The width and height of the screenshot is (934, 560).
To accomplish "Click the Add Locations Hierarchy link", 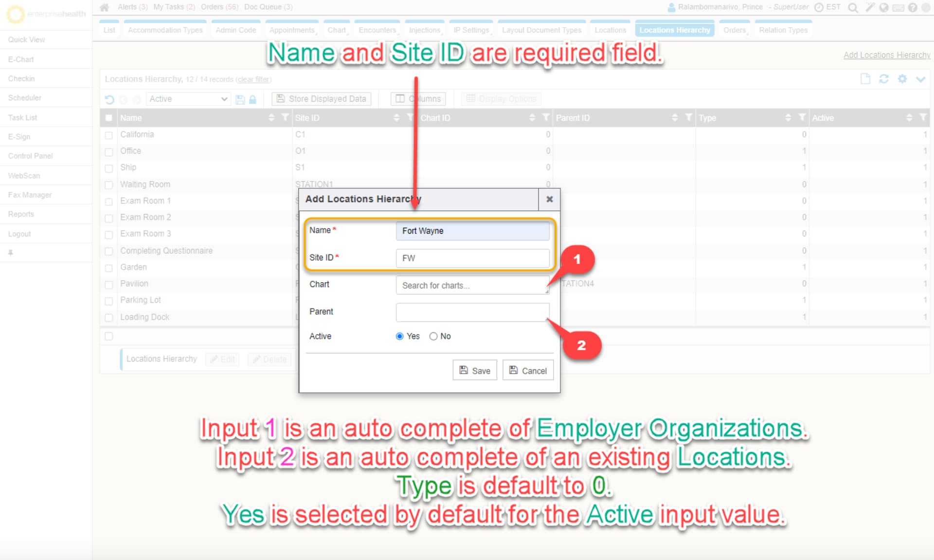I will [886, 55].
